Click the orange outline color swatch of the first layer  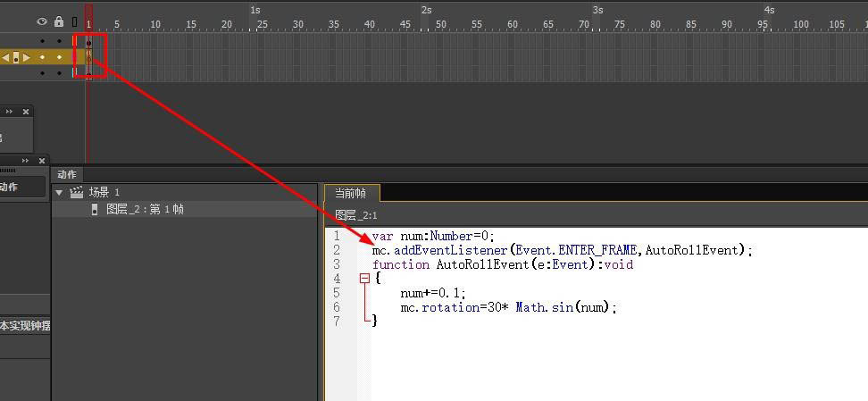[x=74, y=41]
